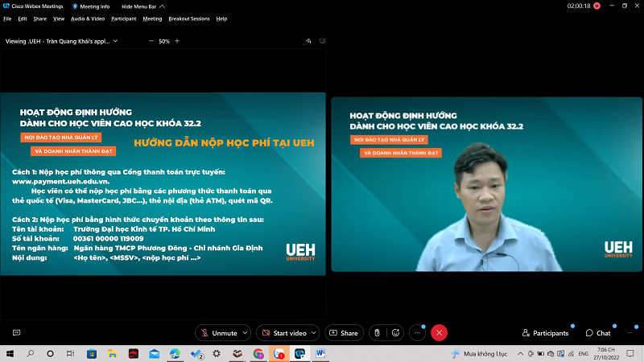Click the 50% zoom level value
644x362 pixels.
[164, 41]
